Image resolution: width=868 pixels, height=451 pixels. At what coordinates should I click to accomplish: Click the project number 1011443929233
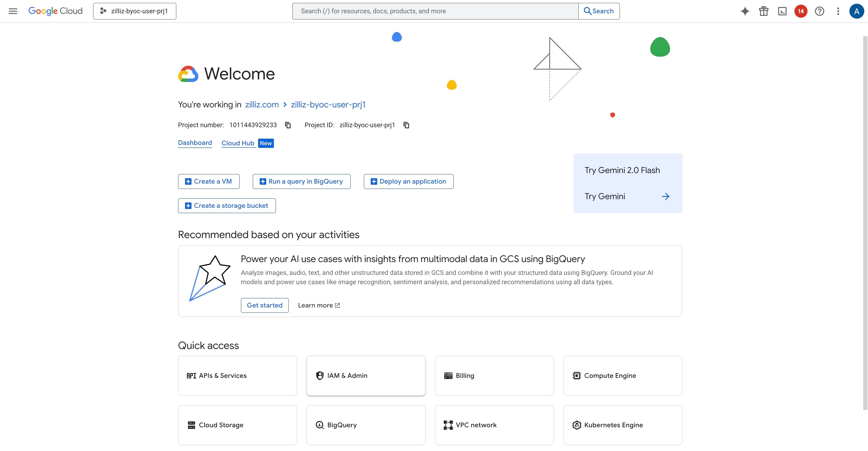click(x=253, y=125)
